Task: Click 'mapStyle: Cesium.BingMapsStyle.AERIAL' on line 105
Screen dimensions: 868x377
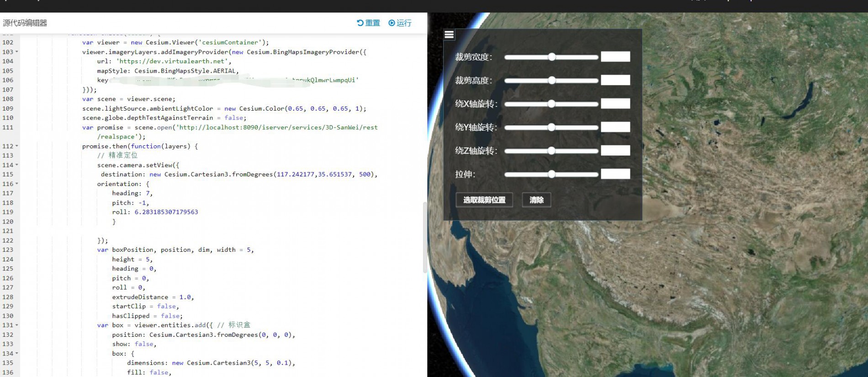Action: tap(166, 71)
